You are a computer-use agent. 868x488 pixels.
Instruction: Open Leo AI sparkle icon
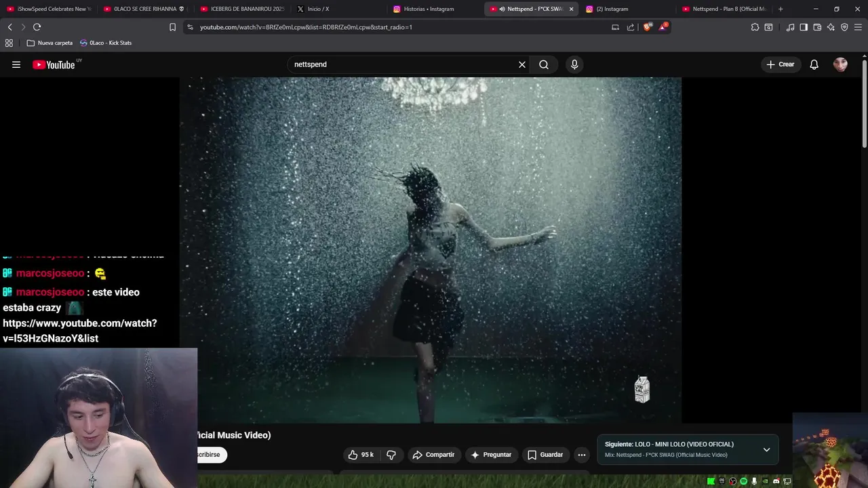pyautogui.click(x=831, y=27)
